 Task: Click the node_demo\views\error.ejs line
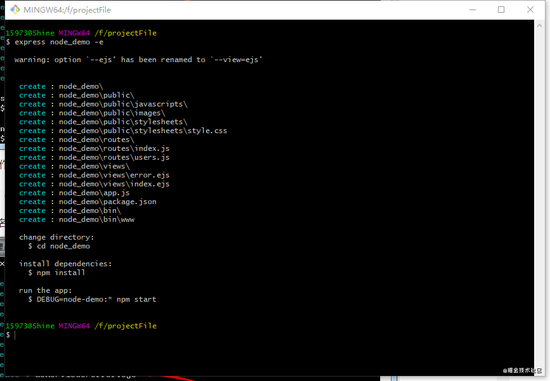click(x=94, y=175)
